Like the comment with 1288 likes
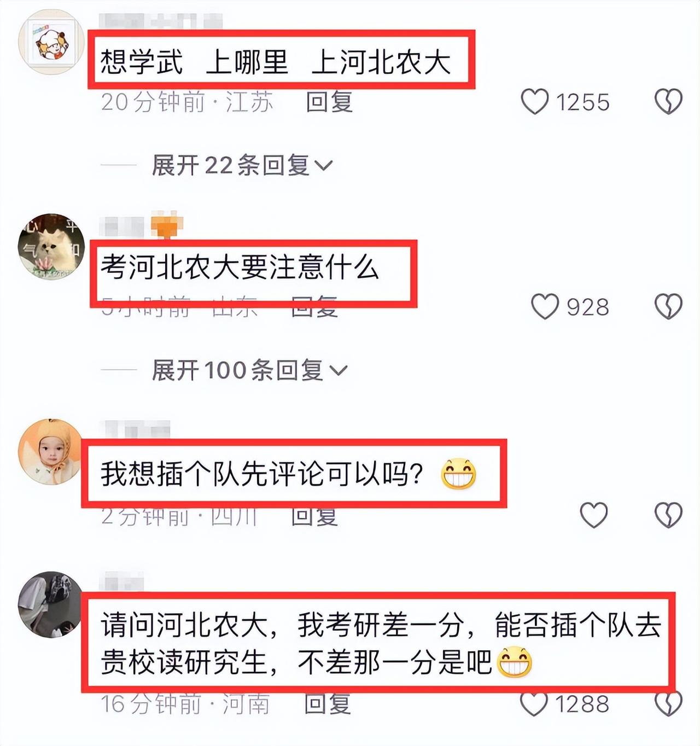The width and height of the screenshot is (700, 746). (x=534, y=703)
